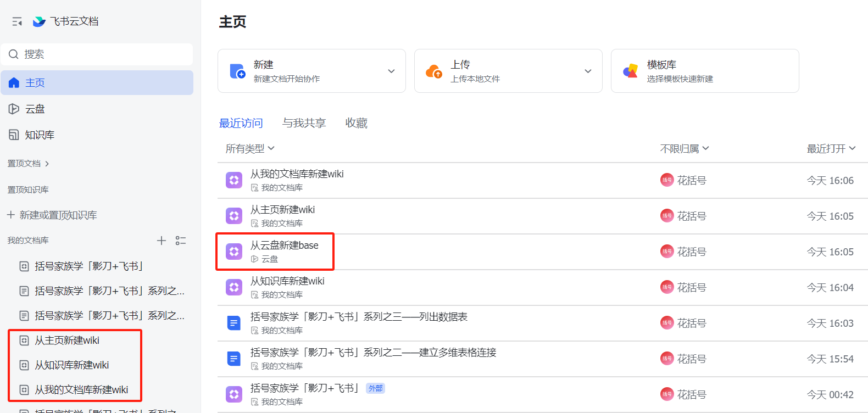Click 花括号 avatar in the 从主页新建wiki row
Viewport: 868px width, 413px height.
(667, 216)
